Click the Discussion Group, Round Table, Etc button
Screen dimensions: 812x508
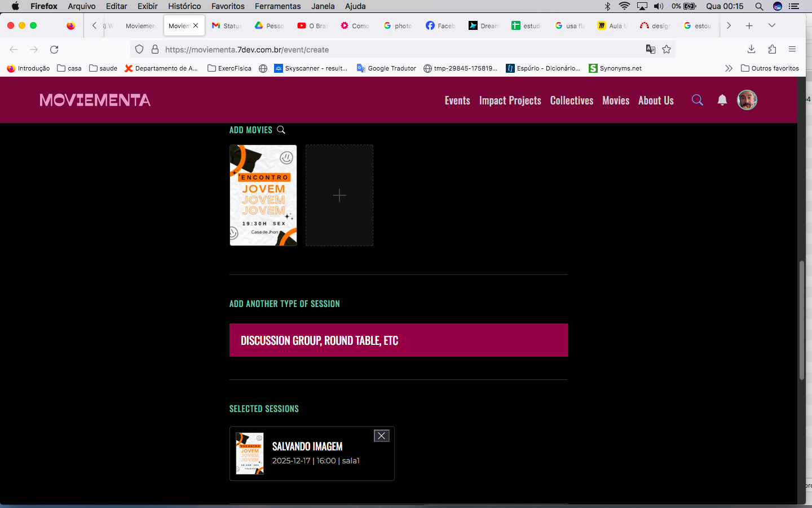398,340
